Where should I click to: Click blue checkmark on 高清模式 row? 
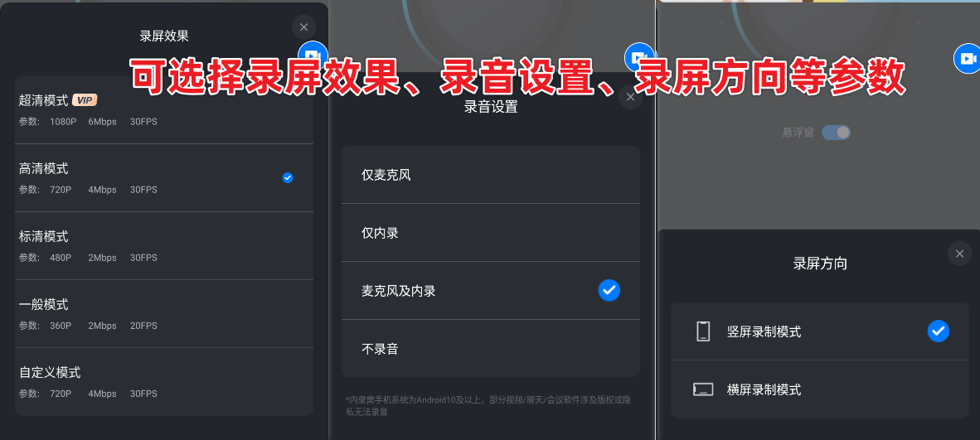click(288, 177)
